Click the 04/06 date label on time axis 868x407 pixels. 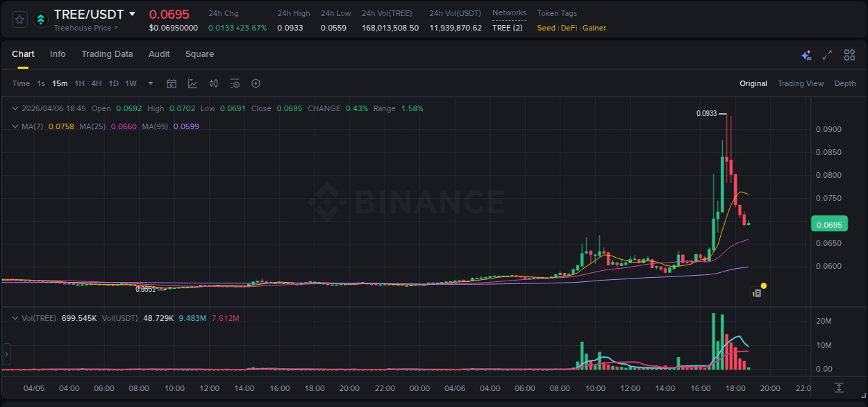pos(454,388)
